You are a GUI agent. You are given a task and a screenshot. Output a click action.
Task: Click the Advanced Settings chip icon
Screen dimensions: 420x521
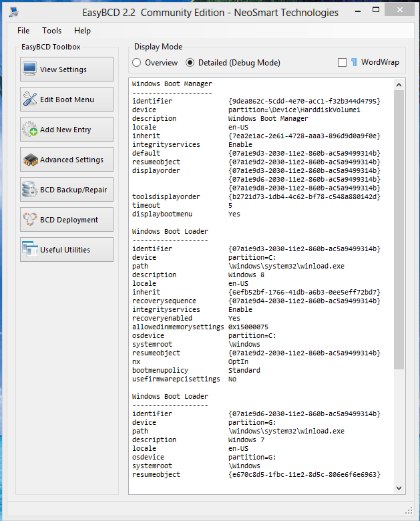31,160
